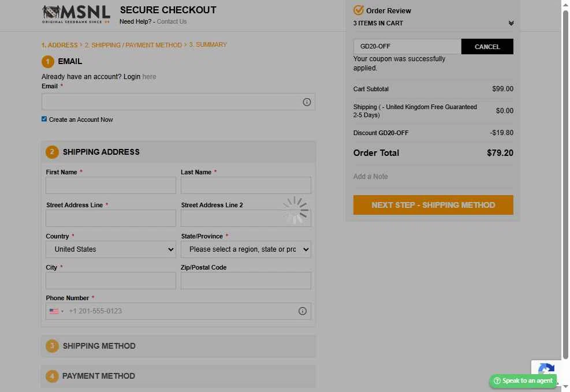
Task: Click the Add a Note link
Action: [x=370, y=177]
